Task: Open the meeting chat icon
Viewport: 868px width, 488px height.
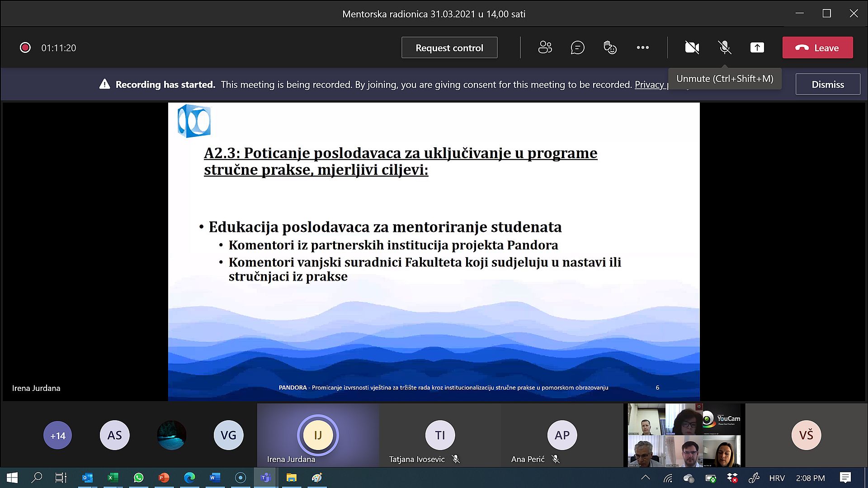Action: (577, 47)
